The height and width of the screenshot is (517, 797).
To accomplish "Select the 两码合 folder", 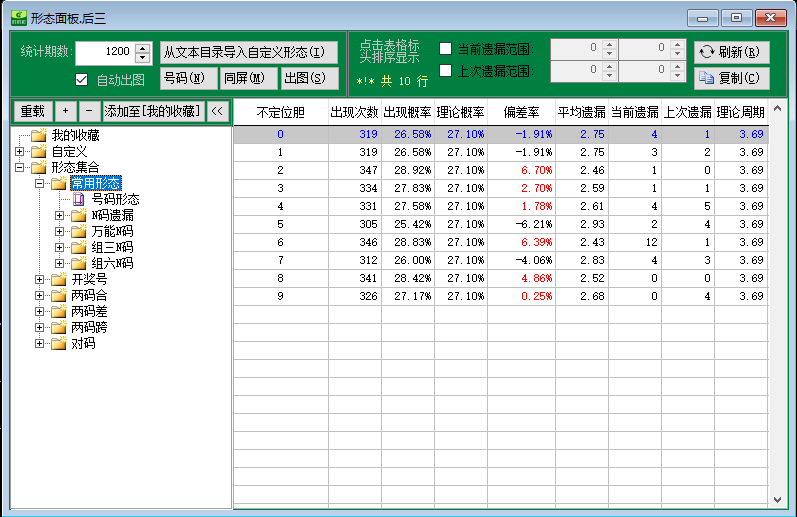I will tap(89, 295).
